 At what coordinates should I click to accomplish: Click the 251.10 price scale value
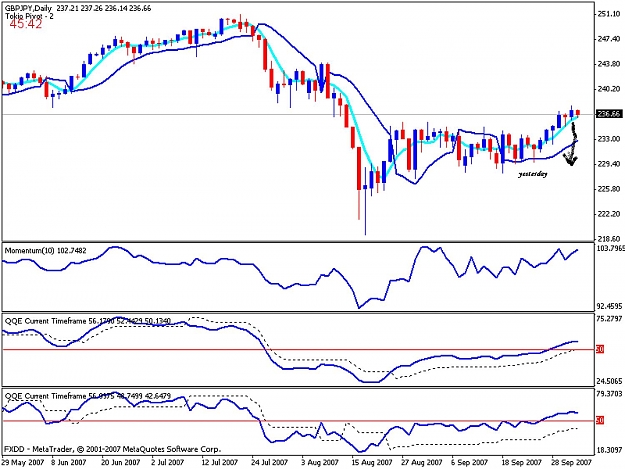609,14
